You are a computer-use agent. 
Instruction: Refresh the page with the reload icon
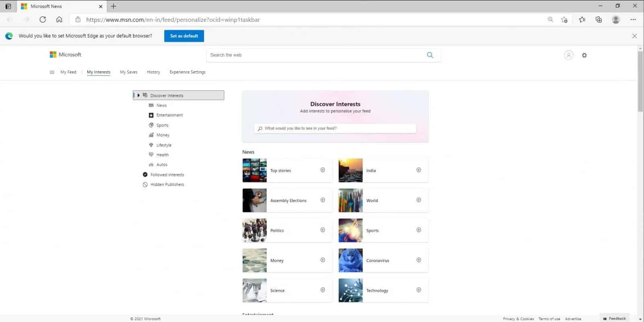pyautogui.click(x=43, y=19)
